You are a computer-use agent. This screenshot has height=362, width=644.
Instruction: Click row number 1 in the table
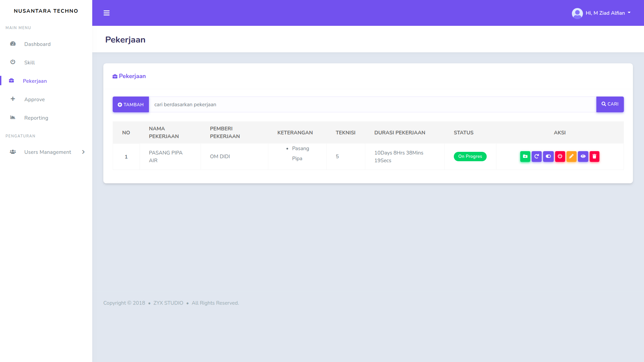pos(126,157)
